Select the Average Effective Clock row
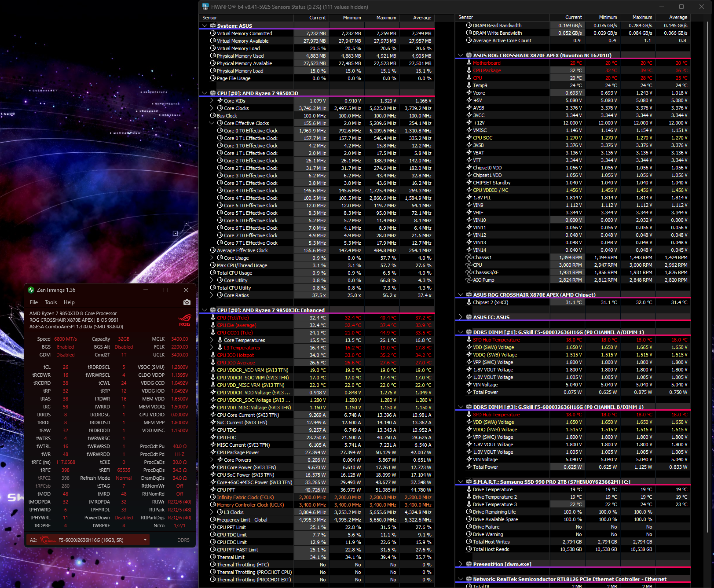Screen dimensions: 714x588 click(317, 250)
